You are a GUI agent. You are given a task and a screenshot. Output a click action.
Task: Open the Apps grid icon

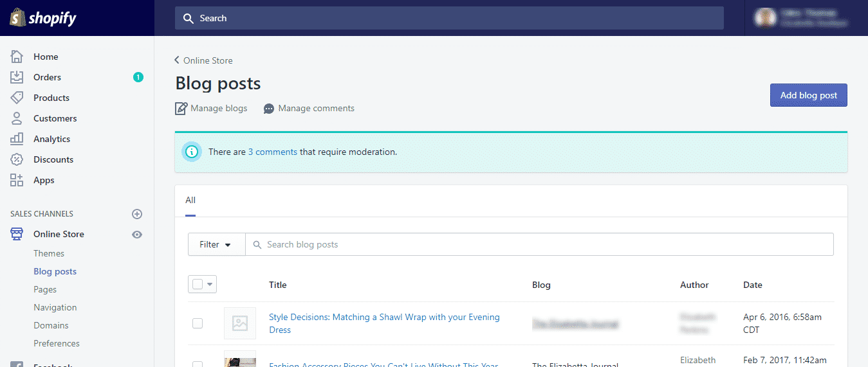tap(17, 180)
